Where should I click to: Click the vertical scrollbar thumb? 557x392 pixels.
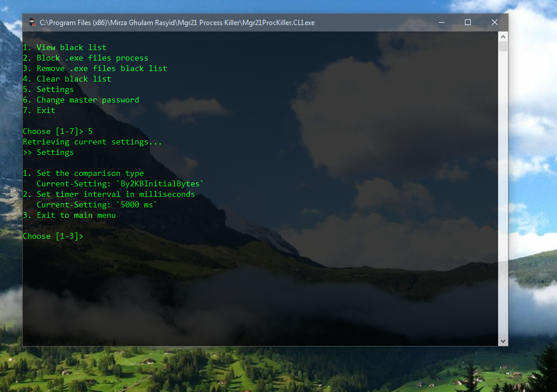503,47
